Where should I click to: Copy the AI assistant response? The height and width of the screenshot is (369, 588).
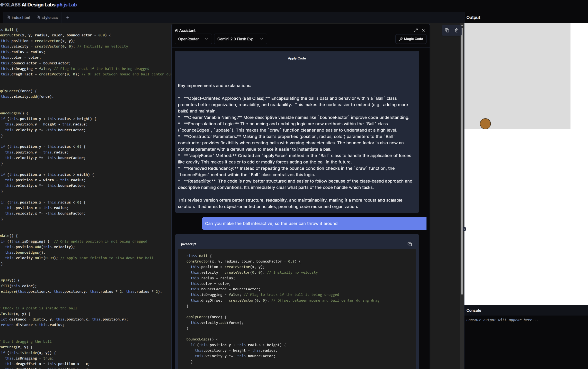pyautogui.click(x=447, y=30)
